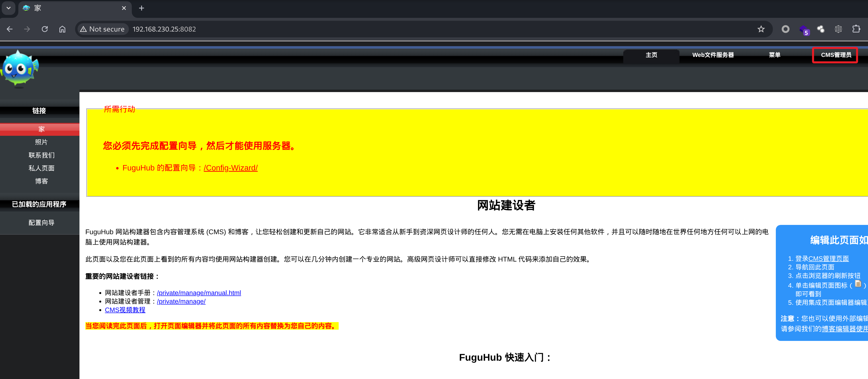Open the extensions puzzle icon
This screenshot has width=868, height=379.
click(x=856, y=29)
